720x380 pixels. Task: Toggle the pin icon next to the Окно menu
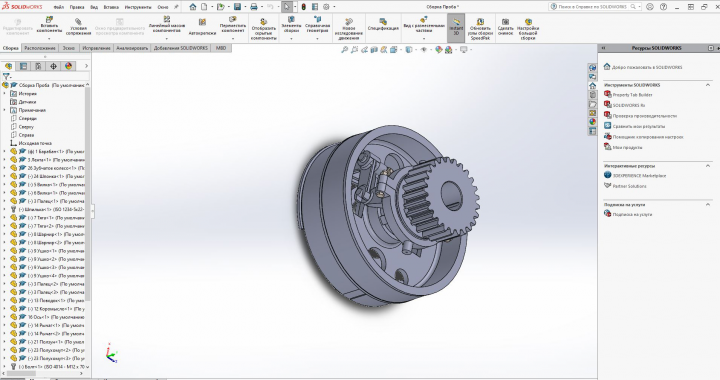click(x=176, y=7)
